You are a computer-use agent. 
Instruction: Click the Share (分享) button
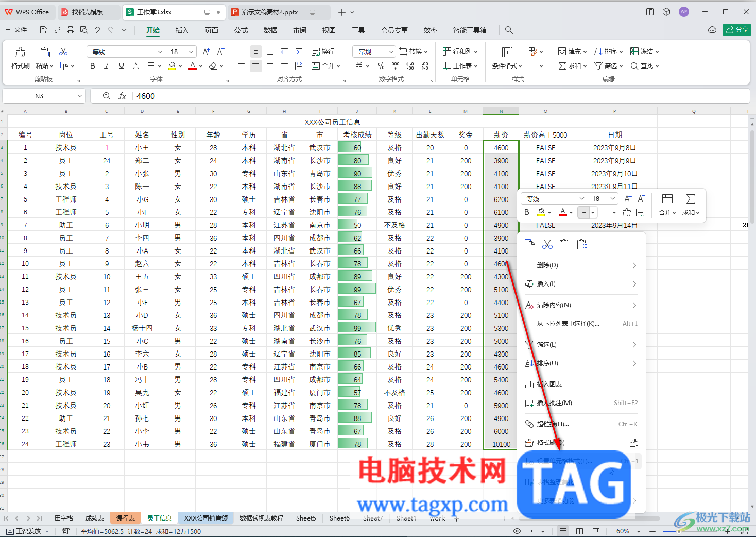[737, 30]
